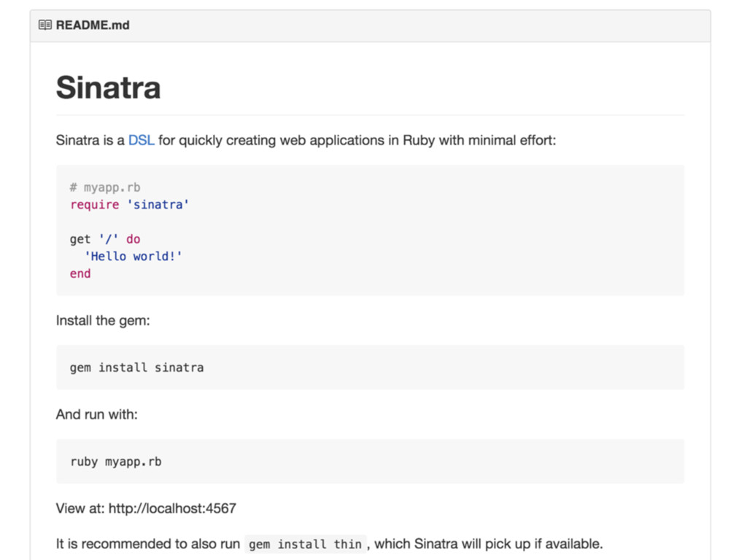Screen dimensions: 747x560
Task: Click the README book icon
Action: coord(44,25)
